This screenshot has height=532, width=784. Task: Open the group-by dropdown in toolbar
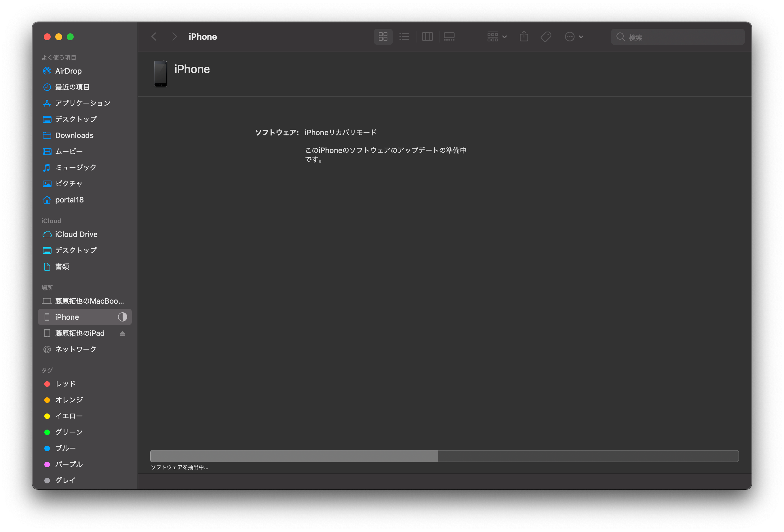point(496,37)
